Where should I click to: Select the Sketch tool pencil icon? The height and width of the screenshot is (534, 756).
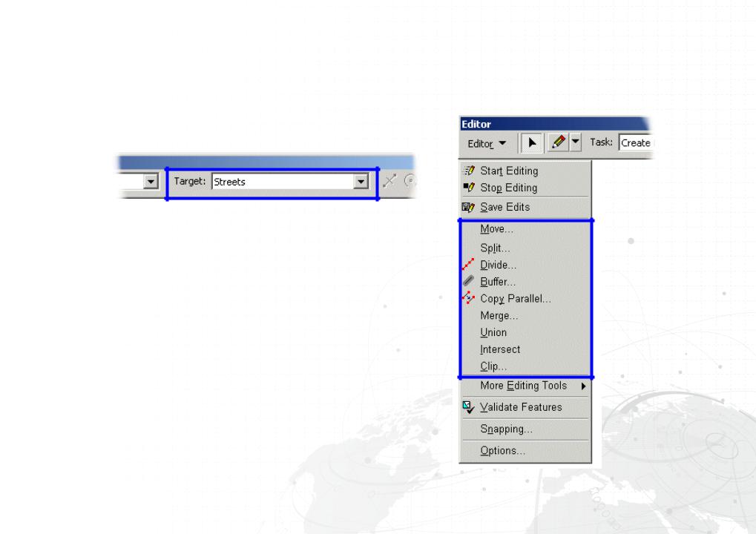click(x=559, y=142)
